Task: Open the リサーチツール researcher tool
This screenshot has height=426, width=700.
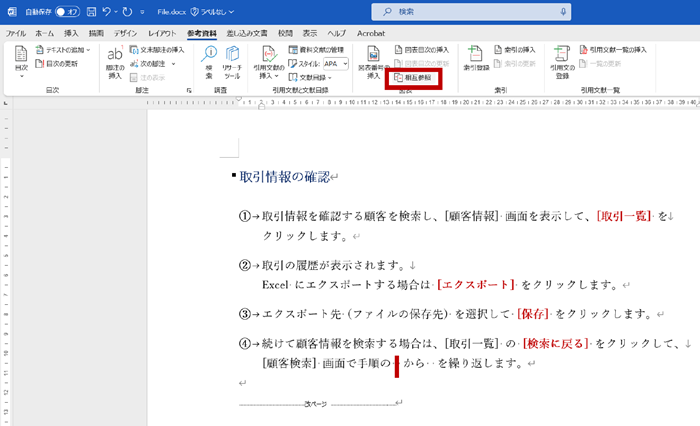Action: (x=232, y=61)
